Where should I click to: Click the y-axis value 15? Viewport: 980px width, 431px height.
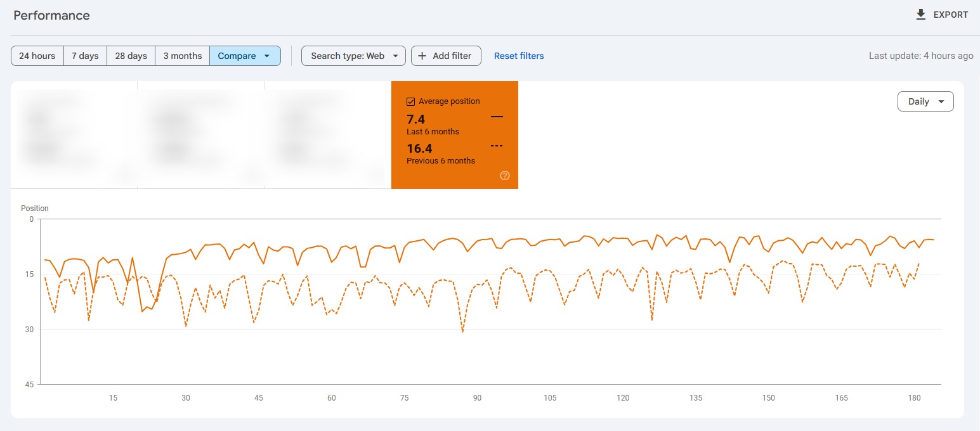[x=30, y=274]
